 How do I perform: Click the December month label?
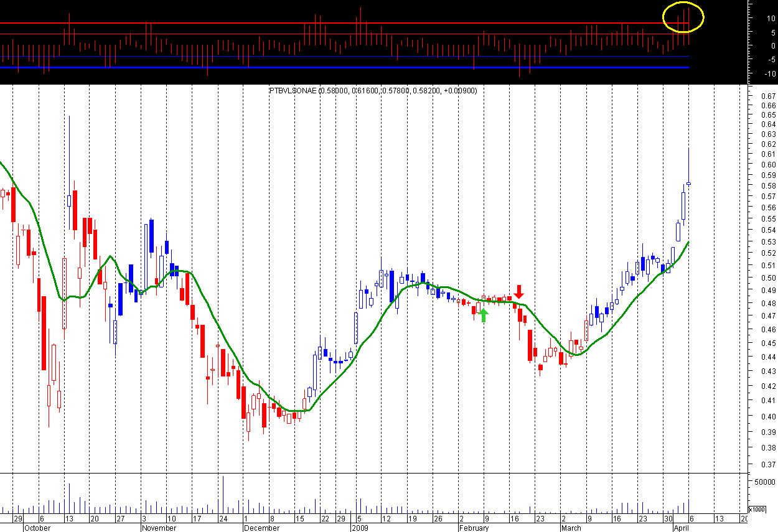[261, 528]
